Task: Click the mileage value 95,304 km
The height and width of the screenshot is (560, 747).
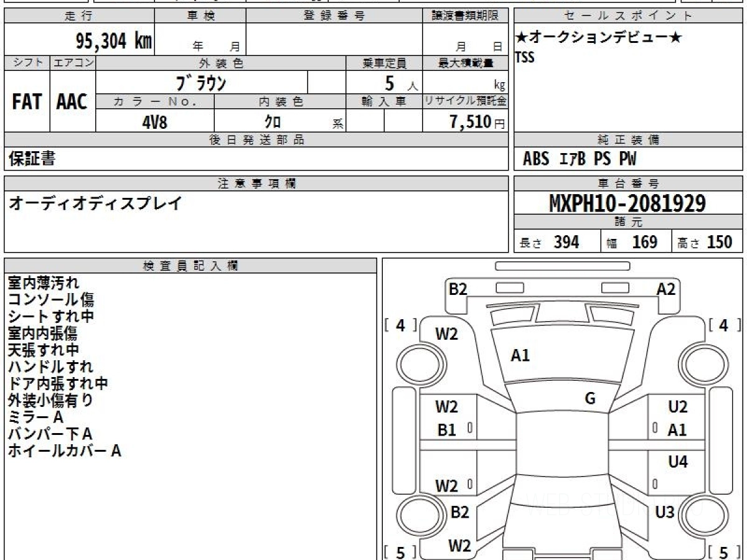Action: click(114, 41)
